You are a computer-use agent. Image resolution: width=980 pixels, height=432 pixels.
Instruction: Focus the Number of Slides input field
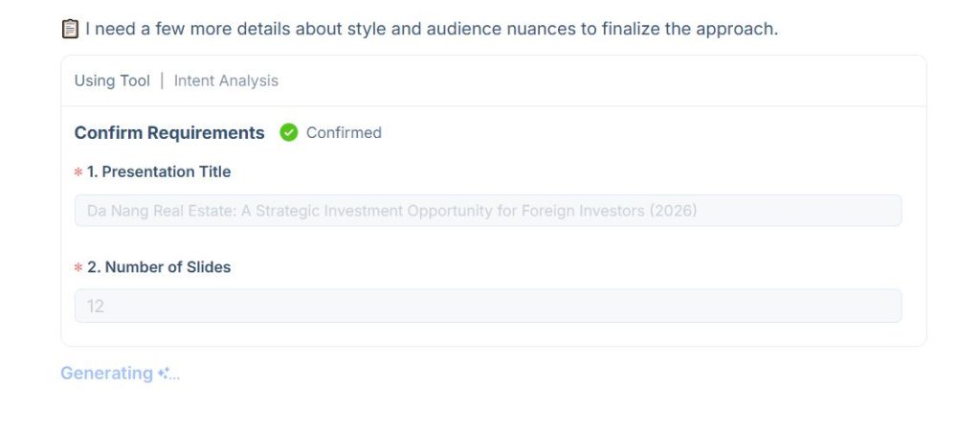click(488, 307)
